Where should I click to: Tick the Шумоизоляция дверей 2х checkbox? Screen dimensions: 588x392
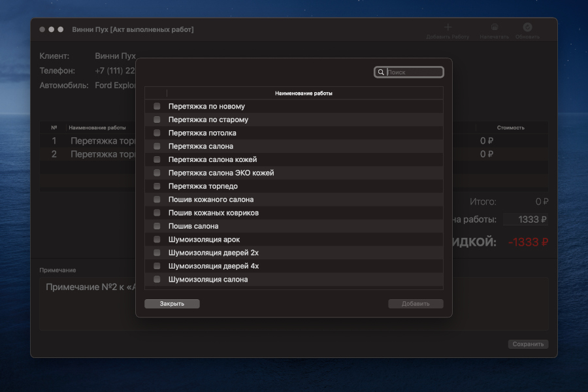coord(157,253)
